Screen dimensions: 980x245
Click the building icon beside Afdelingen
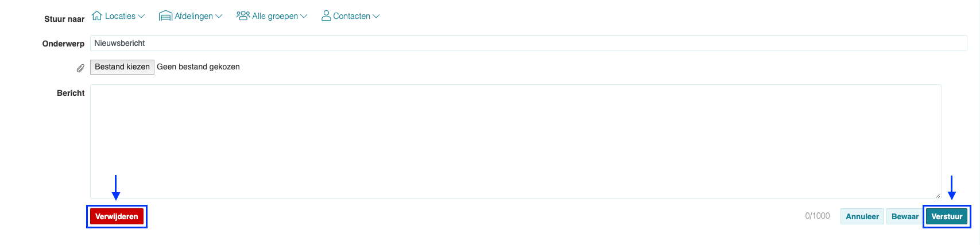165,15
